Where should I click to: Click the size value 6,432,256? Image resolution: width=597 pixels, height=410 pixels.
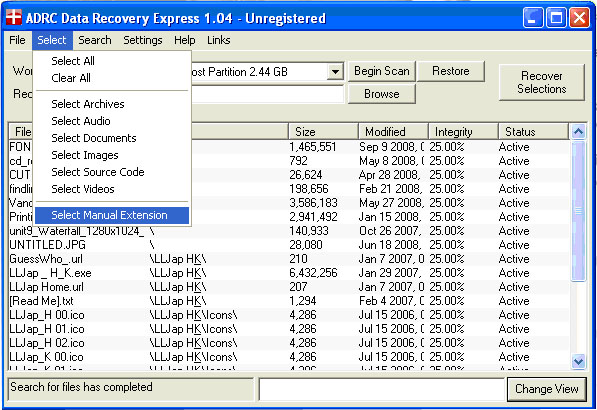(x=313, y=273)
